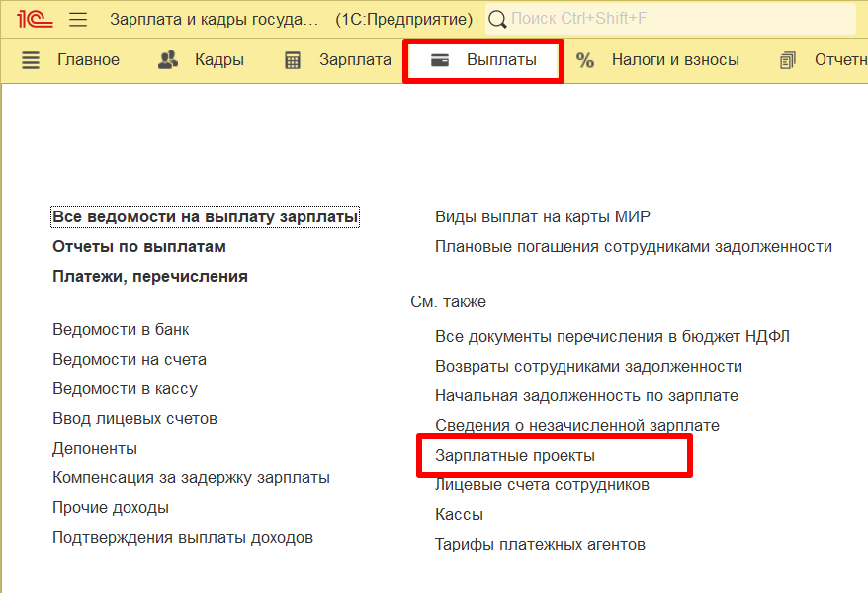Screen dimensions: 868x593
Task: Open Ведомости в банк list
Action: pyautogui.click(x=121, y=329)
